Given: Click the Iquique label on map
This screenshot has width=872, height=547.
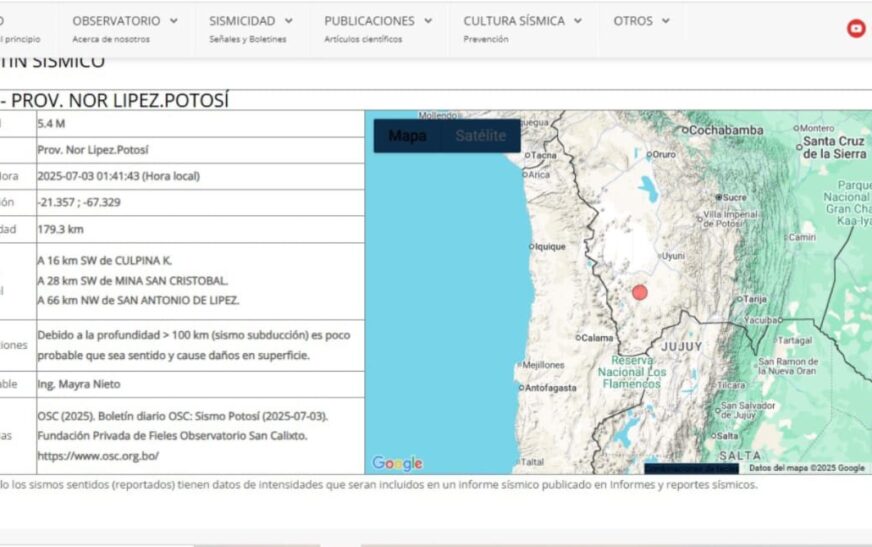Looking at the screenshot, I should [550, 246].
